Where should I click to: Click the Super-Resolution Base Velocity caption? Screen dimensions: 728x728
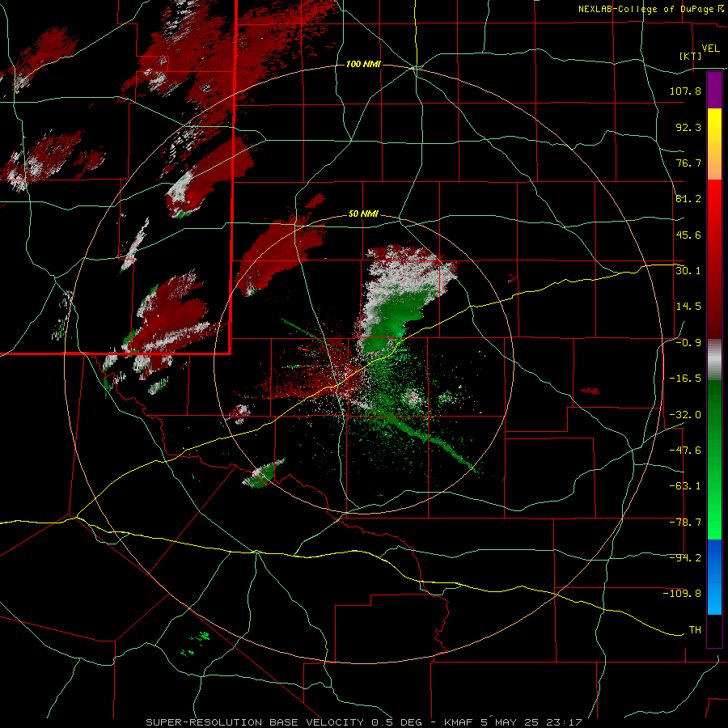point(363,722)
